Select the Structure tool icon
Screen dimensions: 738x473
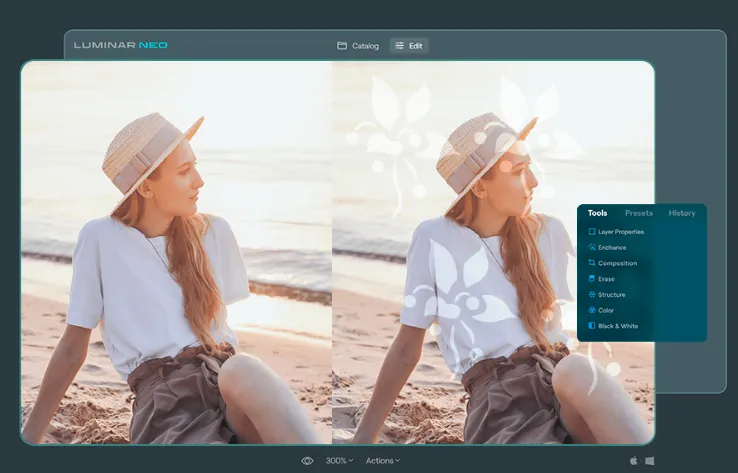click(592, 294)
